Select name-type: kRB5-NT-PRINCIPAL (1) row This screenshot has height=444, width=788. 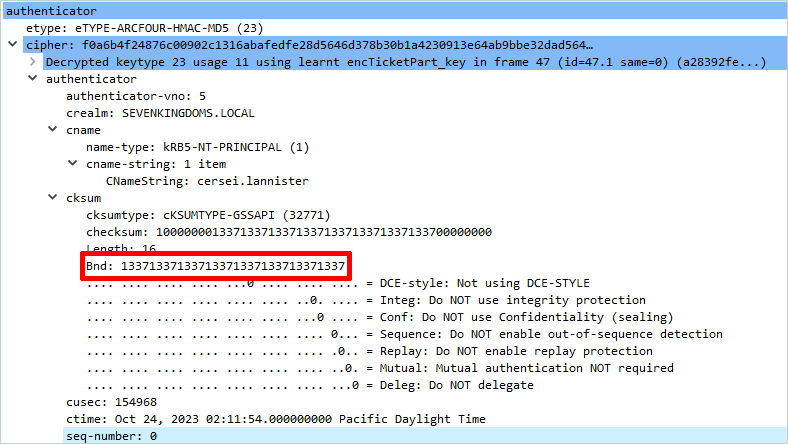click(x=198, y=147)
